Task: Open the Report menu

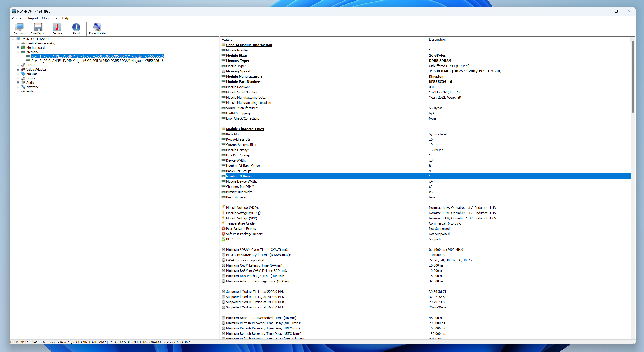Action: pos(33,18)
